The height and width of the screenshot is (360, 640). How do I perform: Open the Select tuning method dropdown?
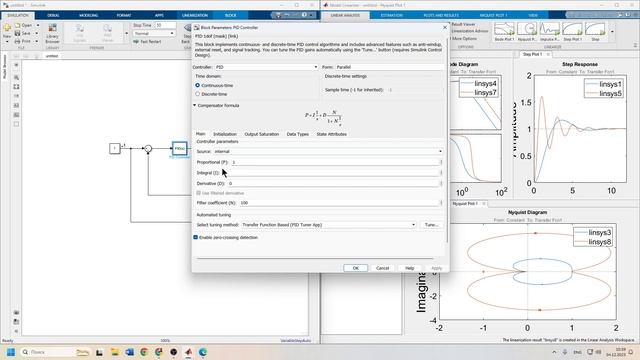(329, 225)
